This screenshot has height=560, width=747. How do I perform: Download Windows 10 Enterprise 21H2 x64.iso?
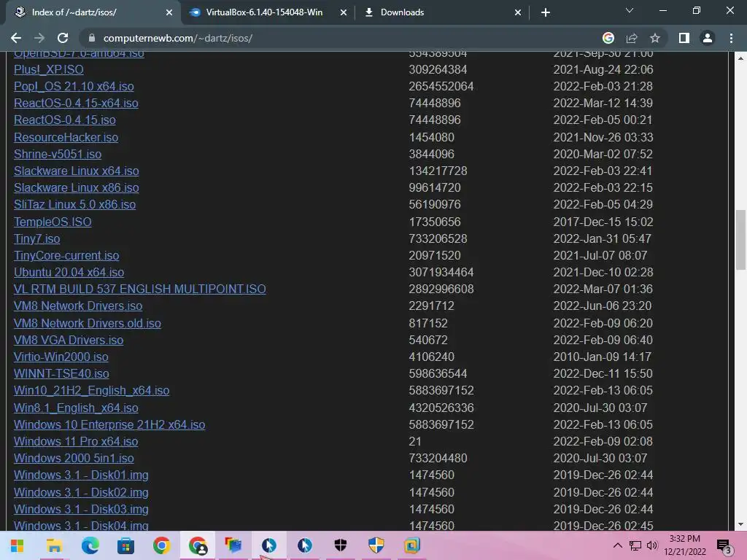point(109,425)
